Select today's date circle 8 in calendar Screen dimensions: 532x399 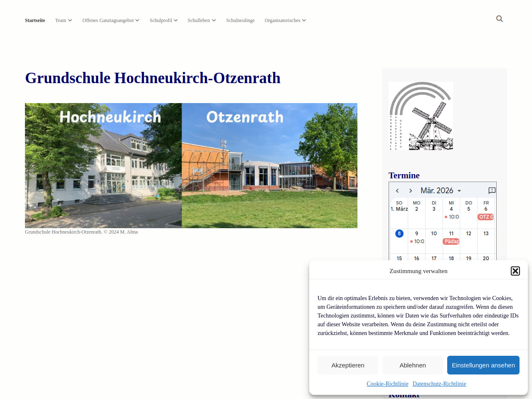pyautogui.click(x=399, y=234)
